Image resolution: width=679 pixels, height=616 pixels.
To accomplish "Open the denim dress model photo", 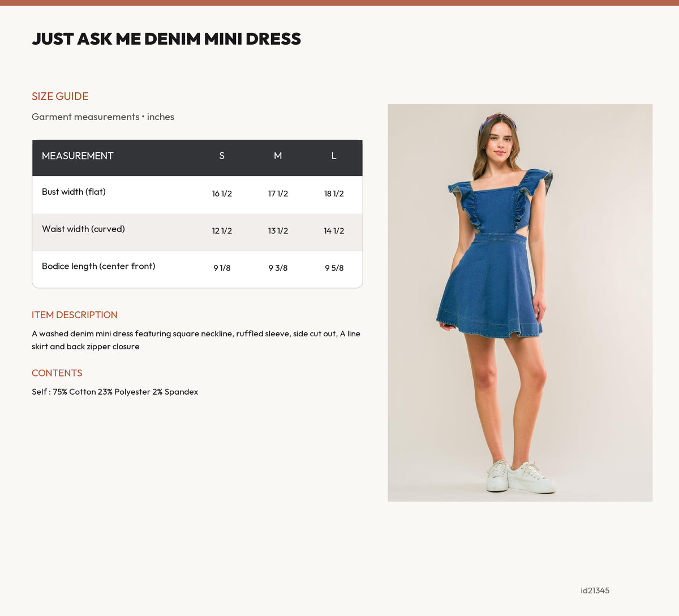I will (x=520, y=303).
